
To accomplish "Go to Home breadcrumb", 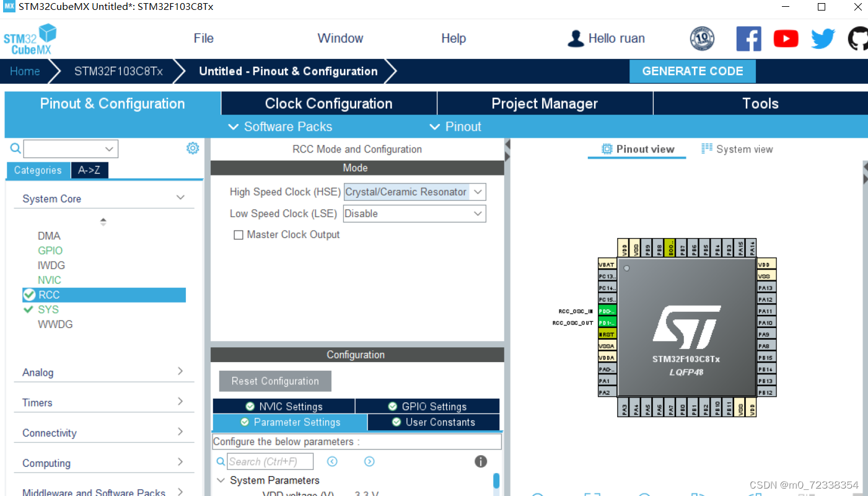I will pos(25,71).
